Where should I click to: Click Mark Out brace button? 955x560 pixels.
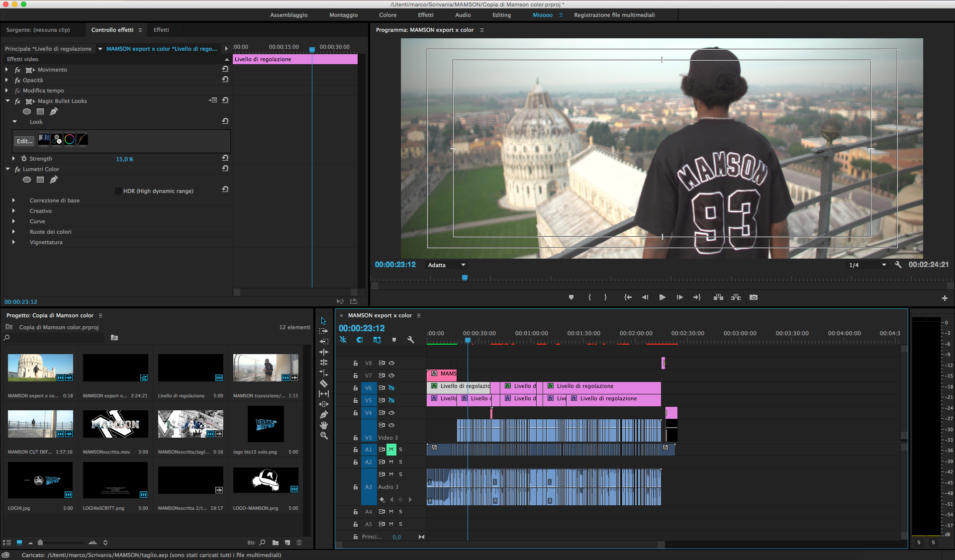point(605,297)
